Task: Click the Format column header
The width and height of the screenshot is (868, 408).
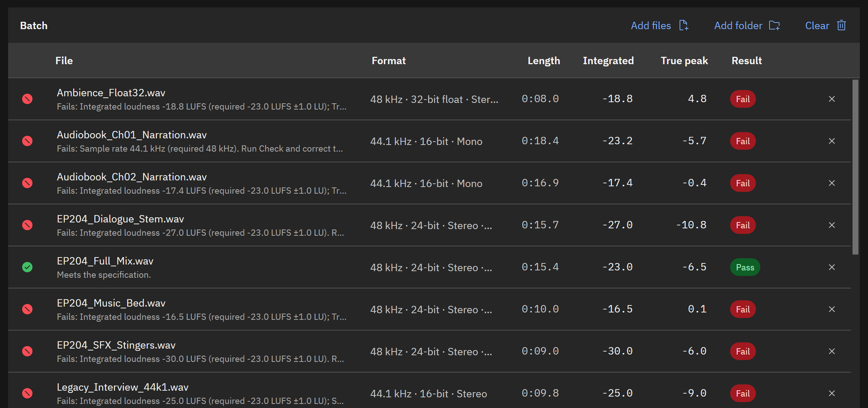Action: 388,61
